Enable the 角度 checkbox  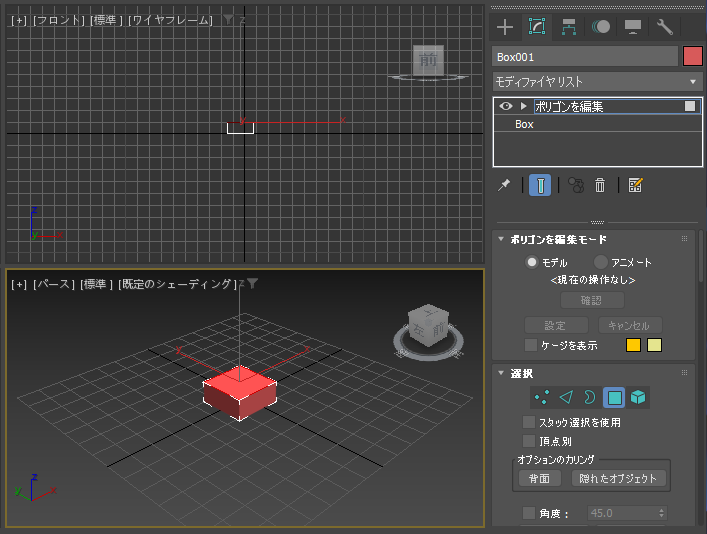528,513
